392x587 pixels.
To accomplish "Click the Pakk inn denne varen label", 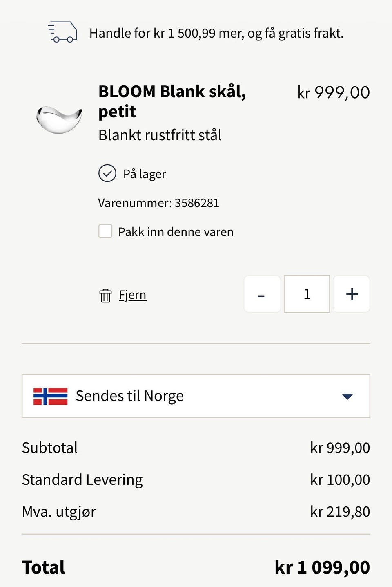I will (x=176, y=232).
